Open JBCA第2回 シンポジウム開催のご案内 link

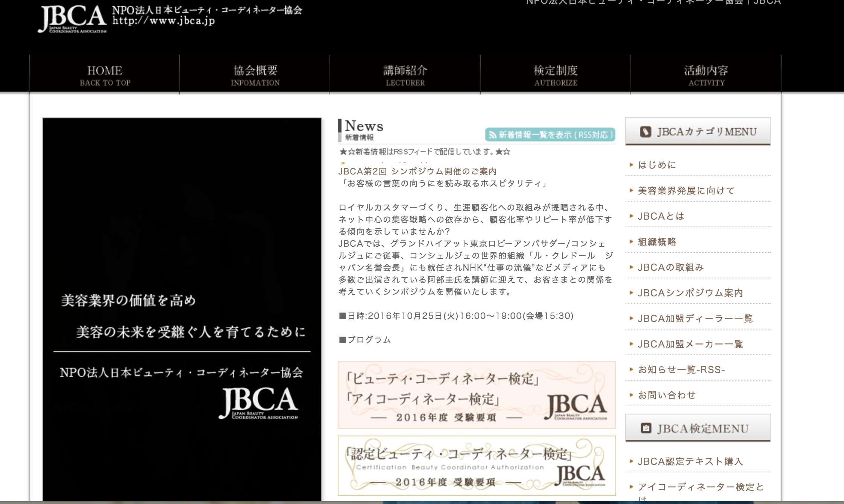[x=417, y=172]
